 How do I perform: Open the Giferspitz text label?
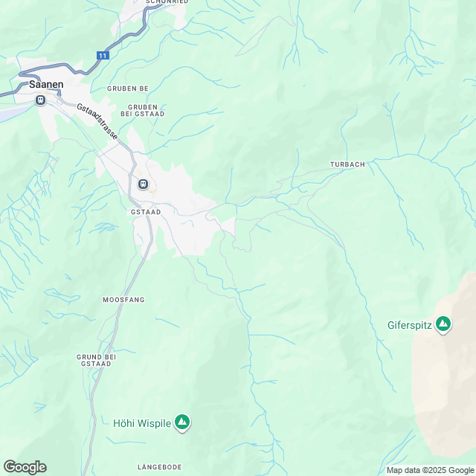[410, 325]
